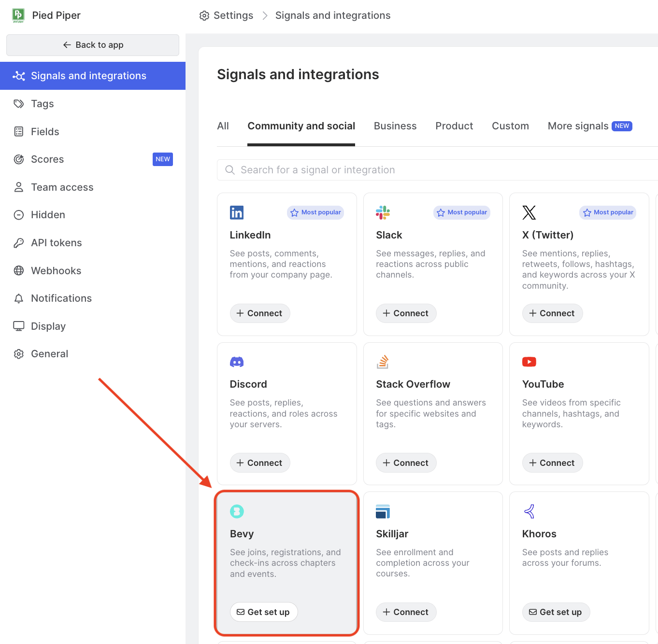Open the Fields settings page

coord(93,132)
